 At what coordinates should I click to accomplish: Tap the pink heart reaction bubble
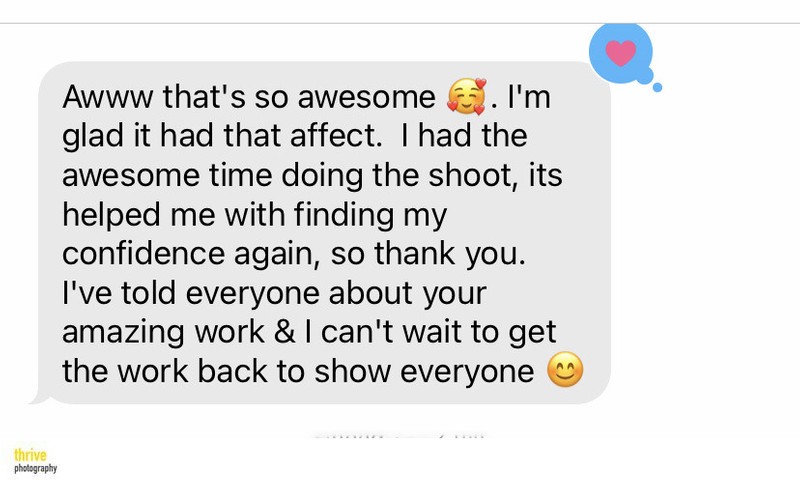coord(621,53)
